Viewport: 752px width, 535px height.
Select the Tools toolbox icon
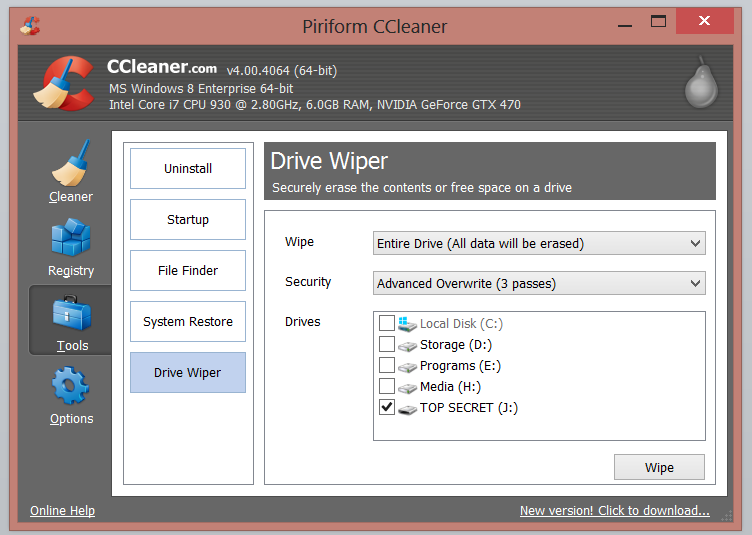tap(72, 313)
